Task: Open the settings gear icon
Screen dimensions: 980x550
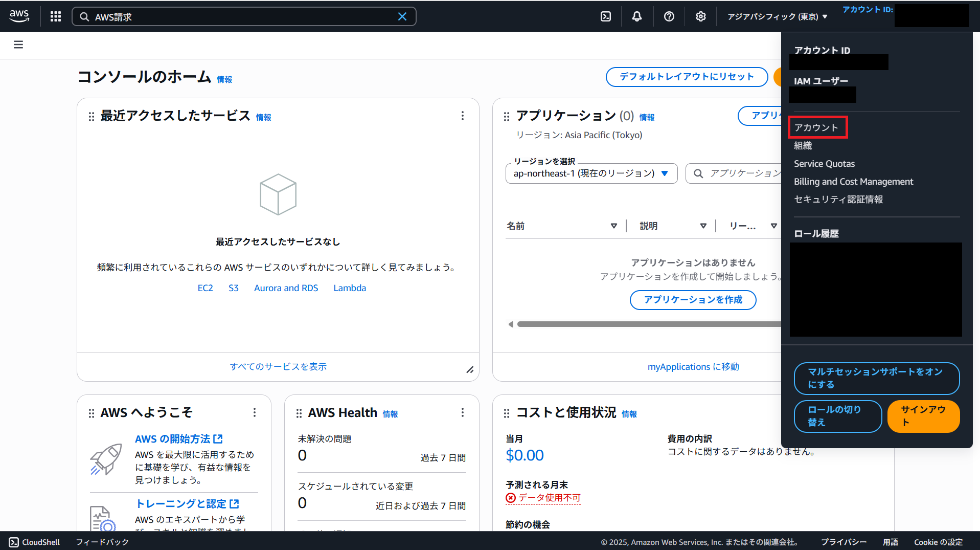Action: pyautogui.click(x=701, y=16)
